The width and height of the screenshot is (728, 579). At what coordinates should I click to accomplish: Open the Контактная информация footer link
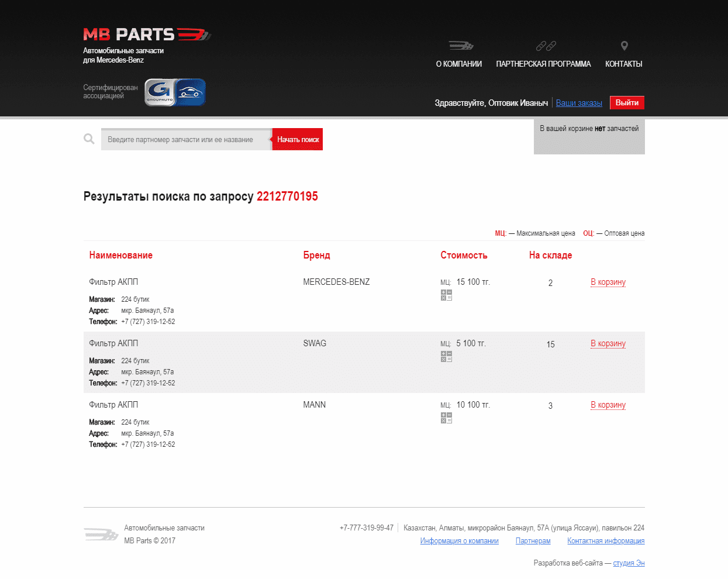pyautogui.click(x=606, y=541)
